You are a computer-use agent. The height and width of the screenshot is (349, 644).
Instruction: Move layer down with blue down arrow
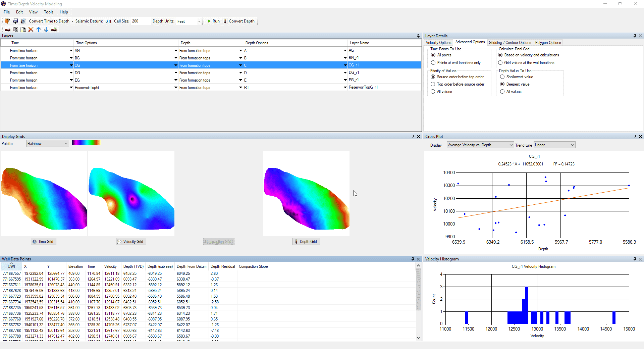[x=46, y=30]
